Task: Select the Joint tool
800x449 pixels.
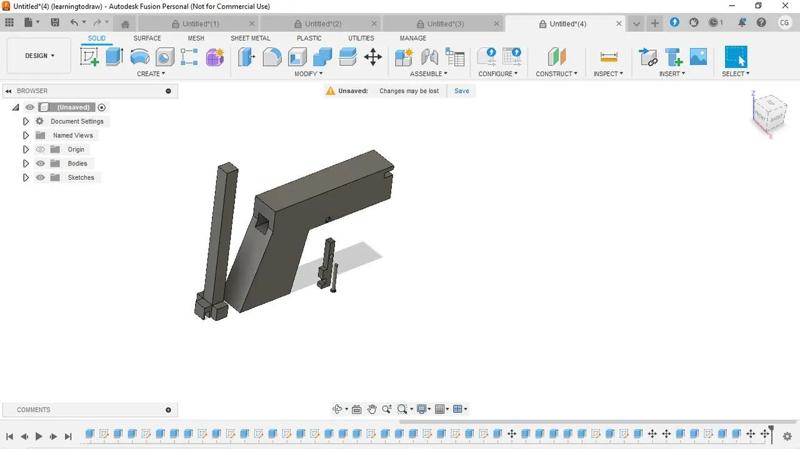Action: [x=430, y=57]
